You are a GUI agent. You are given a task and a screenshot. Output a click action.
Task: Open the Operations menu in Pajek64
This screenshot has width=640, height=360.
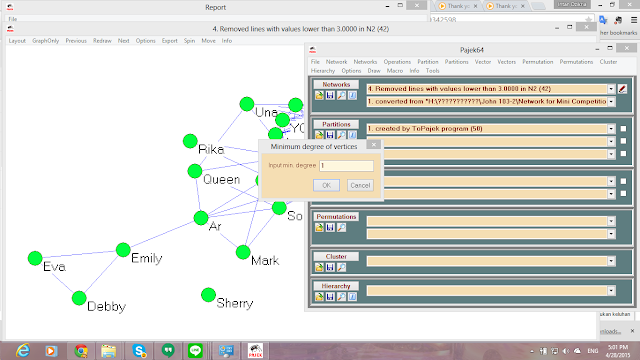(397, 62)
